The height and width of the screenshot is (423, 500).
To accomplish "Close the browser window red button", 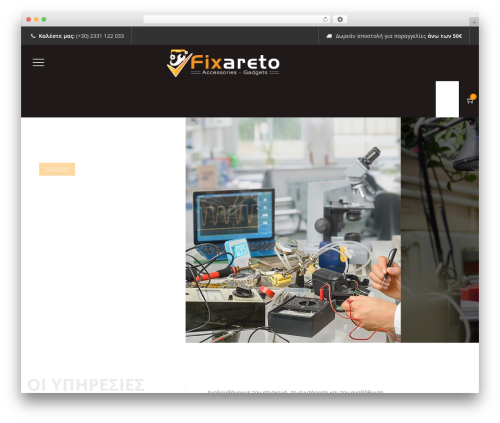I will point(29,20).
